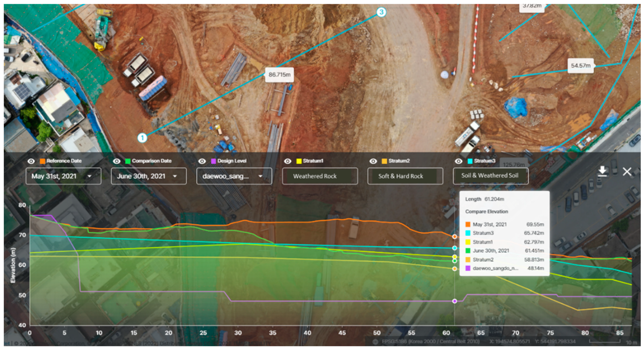Open the daewoo_sang design level dropdown
This screenshot has width=644, height=349.
point(234,176)
